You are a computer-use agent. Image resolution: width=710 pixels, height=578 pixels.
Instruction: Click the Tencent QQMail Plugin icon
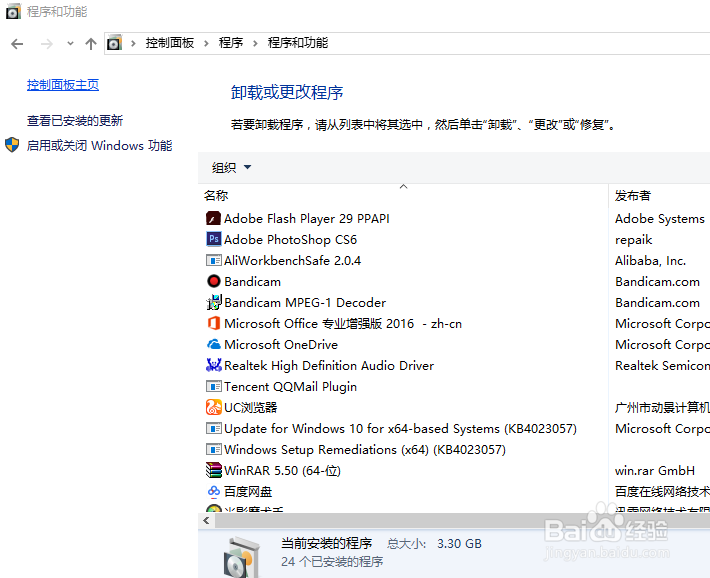(213, 386)
